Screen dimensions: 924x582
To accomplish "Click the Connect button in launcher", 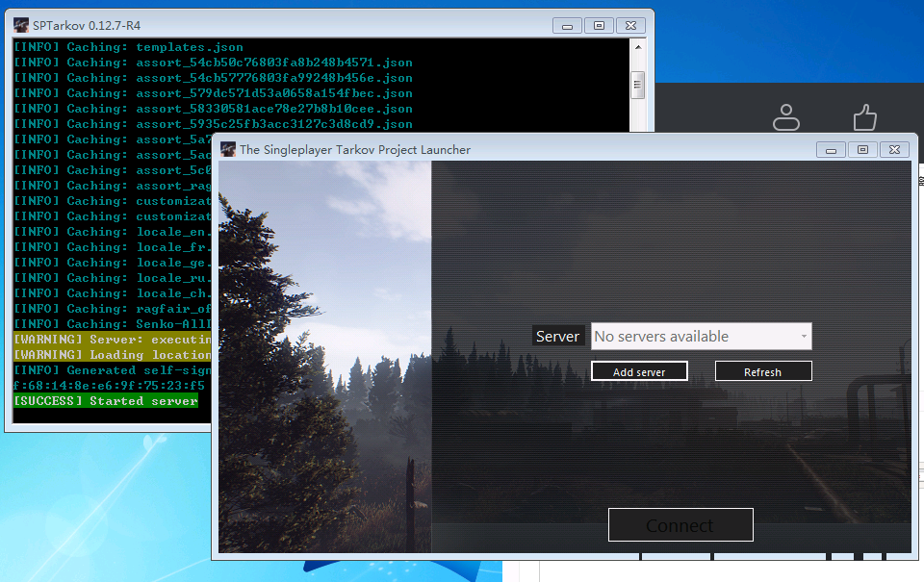I will click(680, 525).
